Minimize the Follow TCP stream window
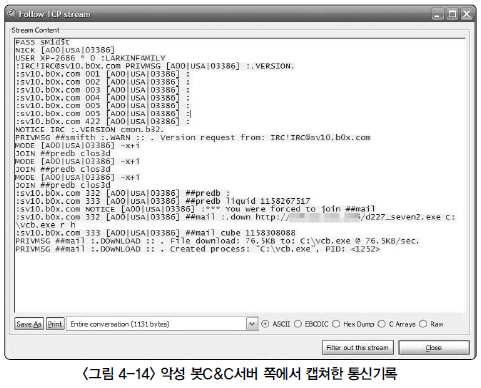481x388 pixels. coord(438,14)
